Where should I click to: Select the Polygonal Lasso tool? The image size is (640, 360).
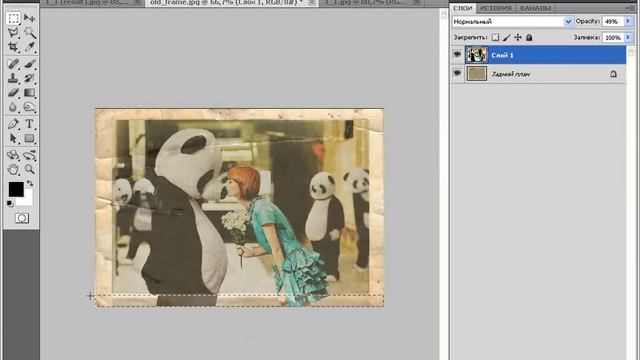click(x=13, y=33)
